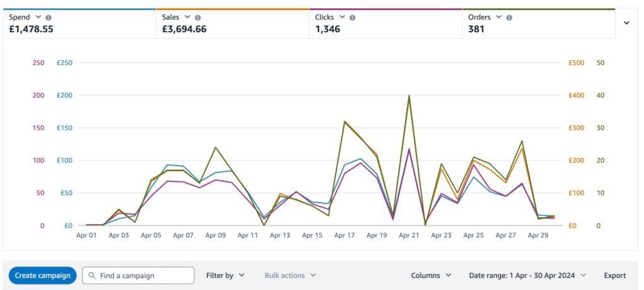Open the Clicks metric dropdown

pyautogui.click(x=342, y=18)
